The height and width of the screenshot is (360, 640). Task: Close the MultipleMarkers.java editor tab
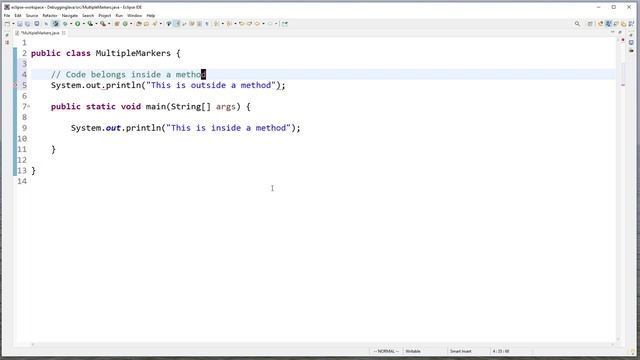64,33
